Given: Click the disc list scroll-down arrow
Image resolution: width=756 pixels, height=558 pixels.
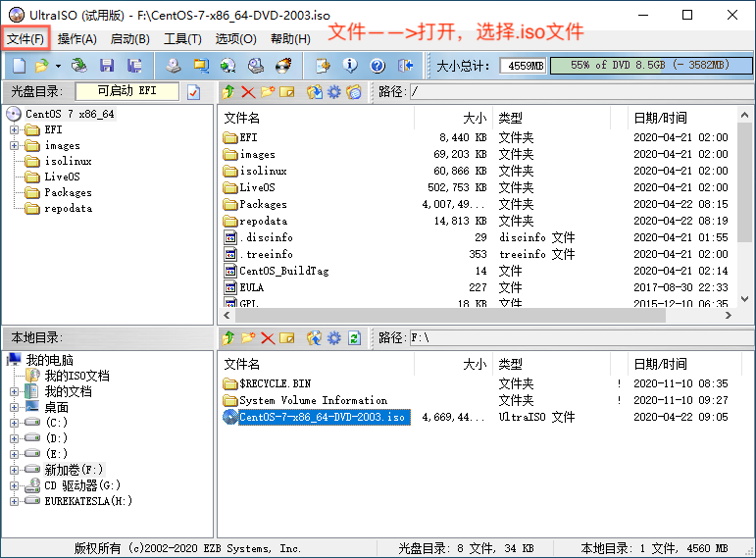Looking at the screenshot, I should click(744, 299).
